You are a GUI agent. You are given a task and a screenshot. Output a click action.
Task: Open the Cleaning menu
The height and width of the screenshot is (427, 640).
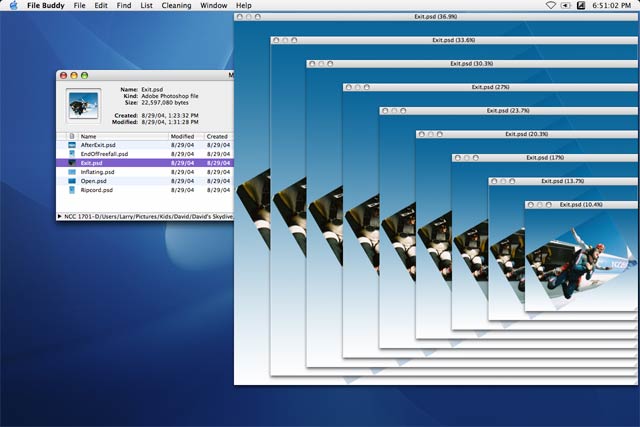click(x=176, y=5)
